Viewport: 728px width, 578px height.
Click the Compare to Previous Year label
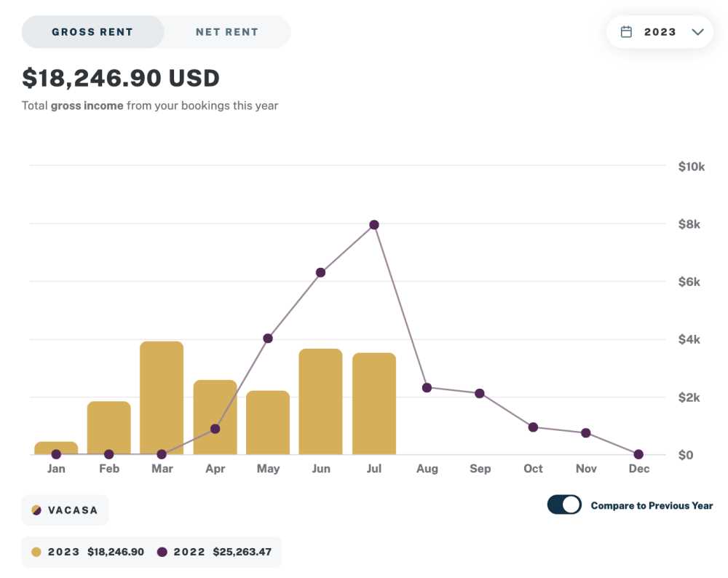click(x=652, y=506)
